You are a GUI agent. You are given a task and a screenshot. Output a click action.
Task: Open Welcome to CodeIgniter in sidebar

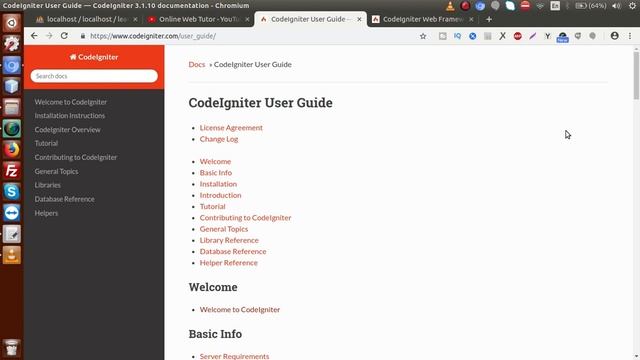(71, 102)
